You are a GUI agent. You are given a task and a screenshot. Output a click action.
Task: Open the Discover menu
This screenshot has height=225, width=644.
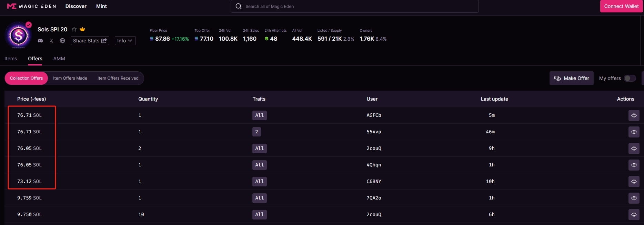tap(76, 6)
